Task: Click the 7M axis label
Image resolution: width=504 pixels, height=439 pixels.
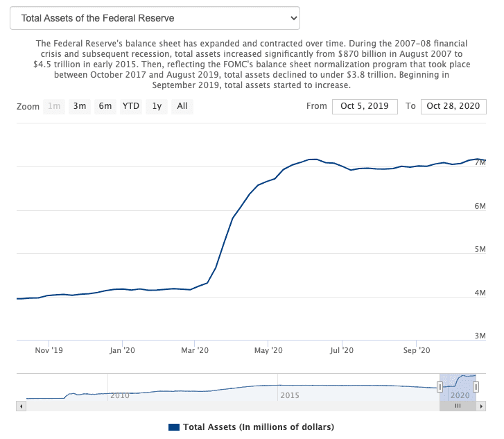Action: 480,163
